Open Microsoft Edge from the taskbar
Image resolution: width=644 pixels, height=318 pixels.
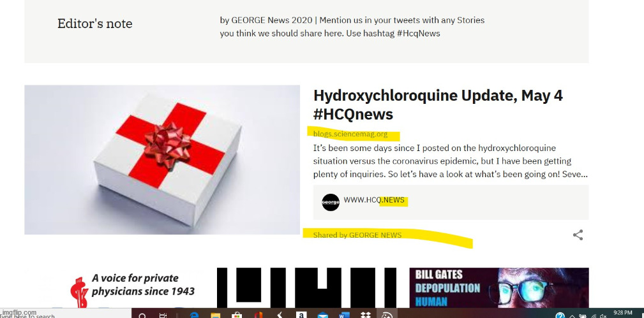(194, 315)
